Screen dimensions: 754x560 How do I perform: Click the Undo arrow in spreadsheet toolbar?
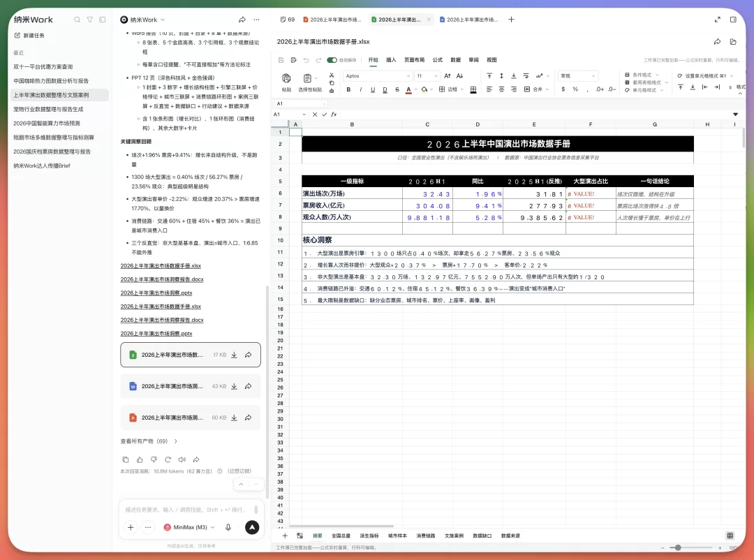306,60
